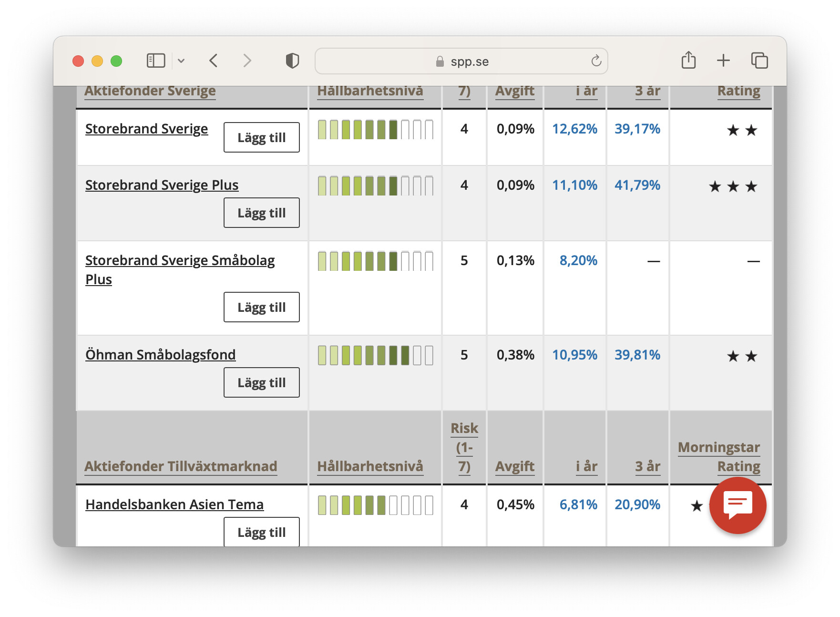Open the Storebrand Sverige Småbolag Plus link

coord(180,260)
